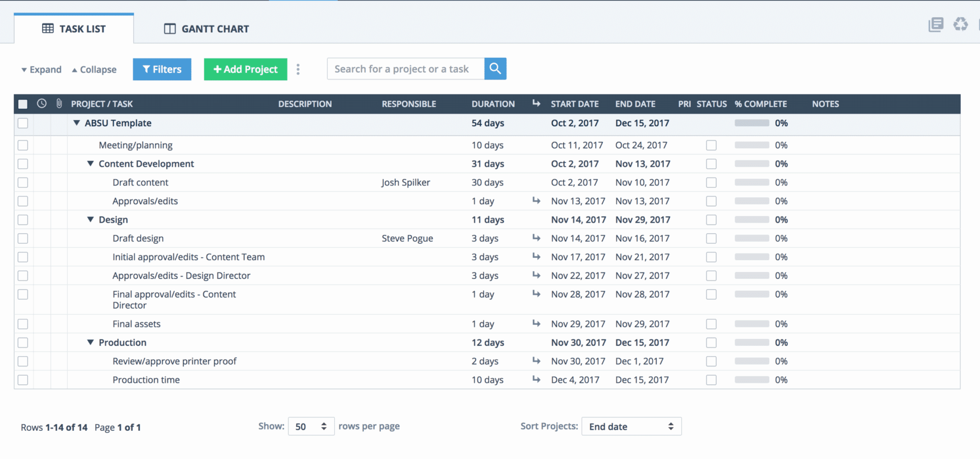The width and height of the screenshot is (980, 459).
Task: Click the Add Project button
Action: (x=245, y=69)
